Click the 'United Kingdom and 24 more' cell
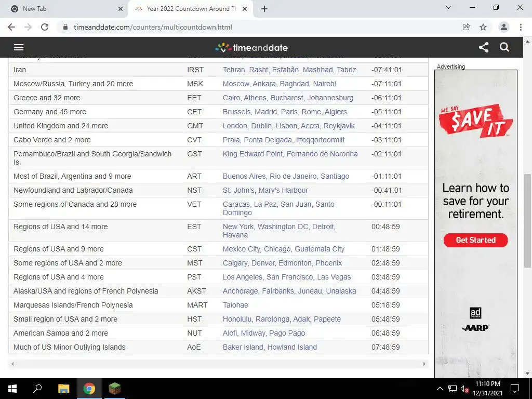532x399 pixels. pyautogui.click(x=61, y=126)
